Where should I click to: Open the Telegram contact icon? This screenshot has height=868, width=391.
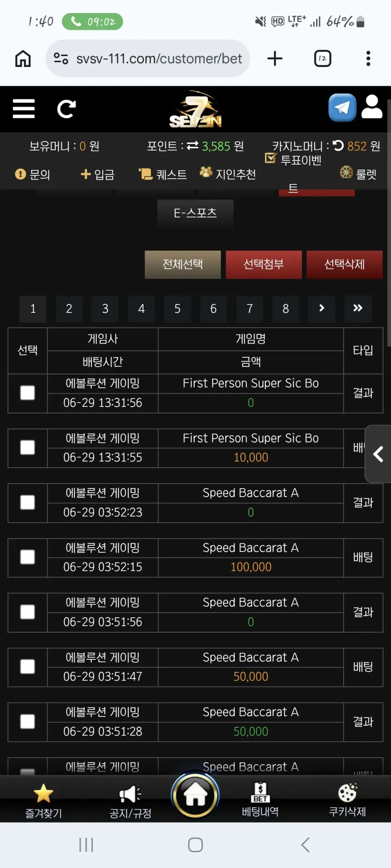tap(342, 108)
